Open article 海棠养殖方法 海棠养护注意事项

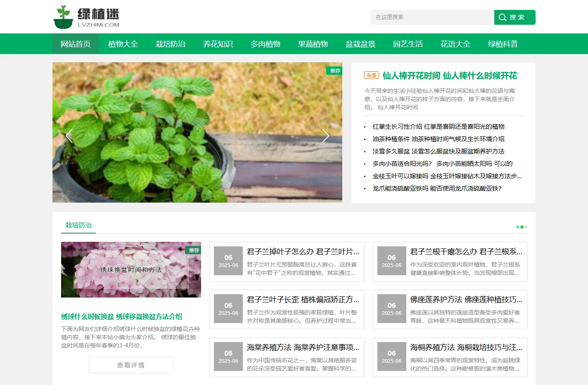coord(303,347)
